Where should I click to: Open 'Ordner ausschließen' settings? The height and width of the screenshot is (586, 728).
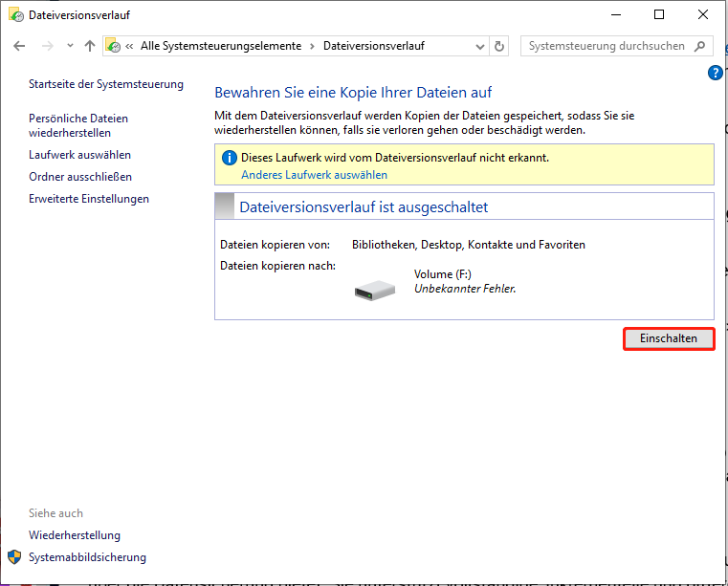click(x=80, y=177)
